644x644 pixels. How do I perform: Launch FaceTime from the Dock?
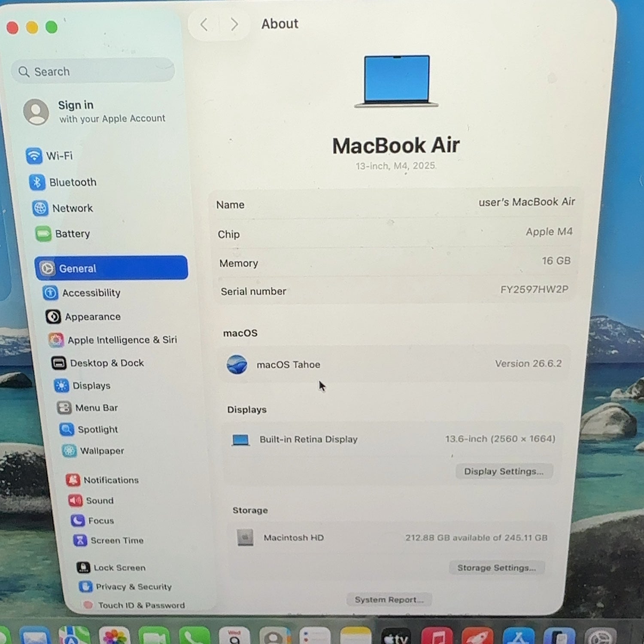(x=154, y=635)
